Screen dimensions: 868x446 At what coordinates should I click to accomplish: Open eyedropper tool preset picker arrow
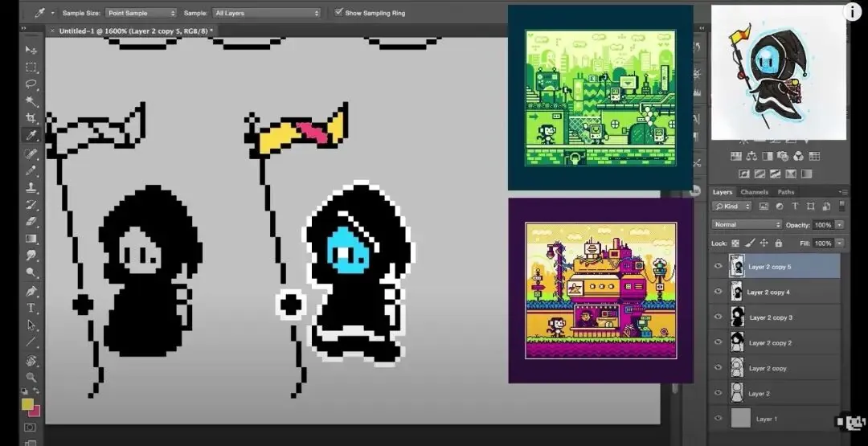click(52, 13)
